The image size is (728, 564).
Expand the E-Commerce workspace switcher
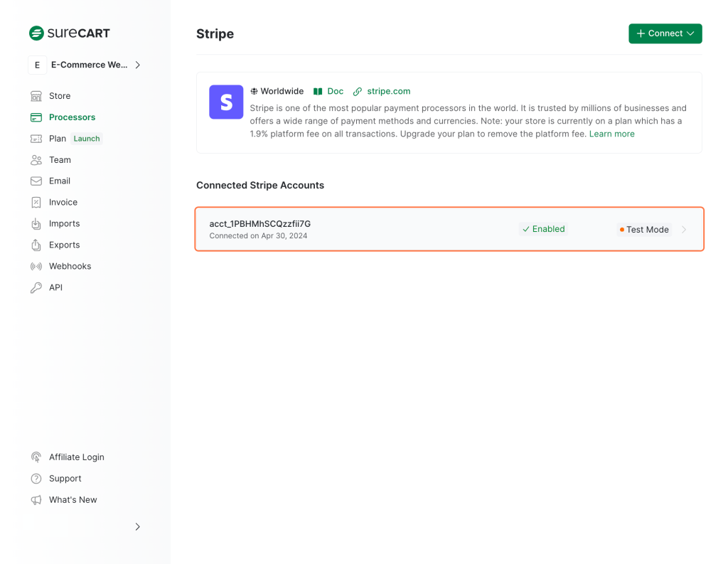(x=85, y=65)
